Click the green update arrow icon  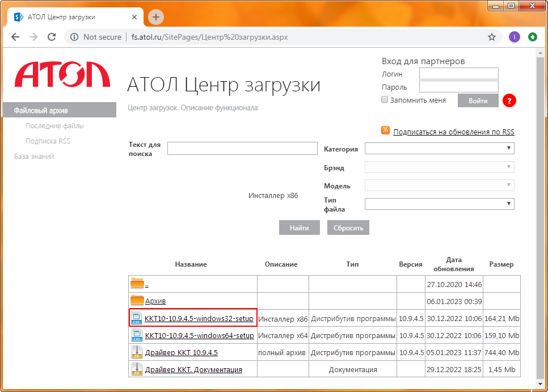click(x=533, y=37)
